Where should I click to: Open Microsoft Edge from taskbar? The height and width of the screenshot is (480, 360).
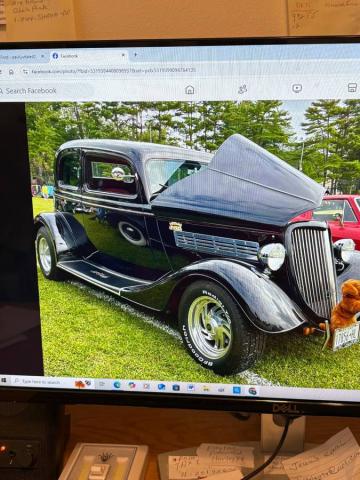[x=117, y=385]
